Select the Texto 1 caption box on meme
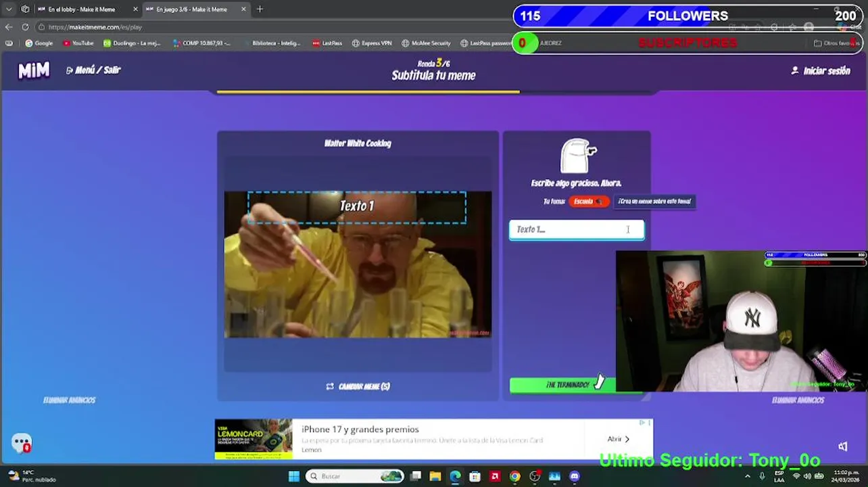 tap(357, 207)
